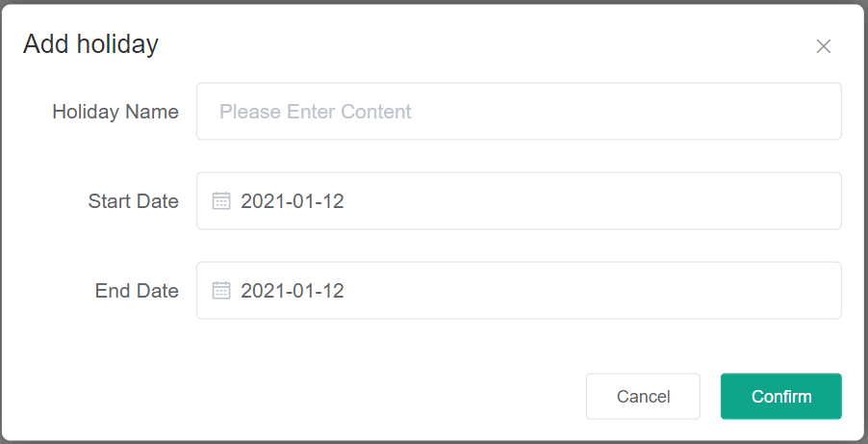
Task: Click the End Date calendar icon
Action: (x=221, y=291)
